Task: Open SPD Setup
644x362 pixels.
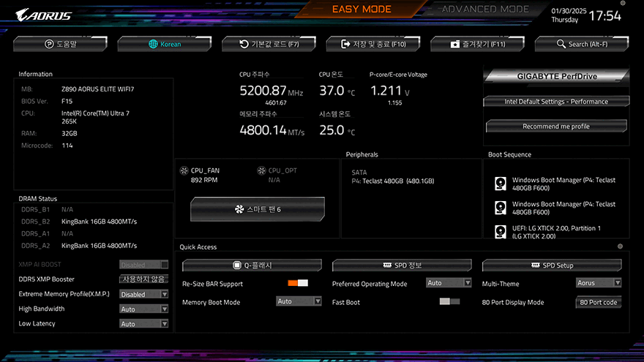Action: [552, 265]
